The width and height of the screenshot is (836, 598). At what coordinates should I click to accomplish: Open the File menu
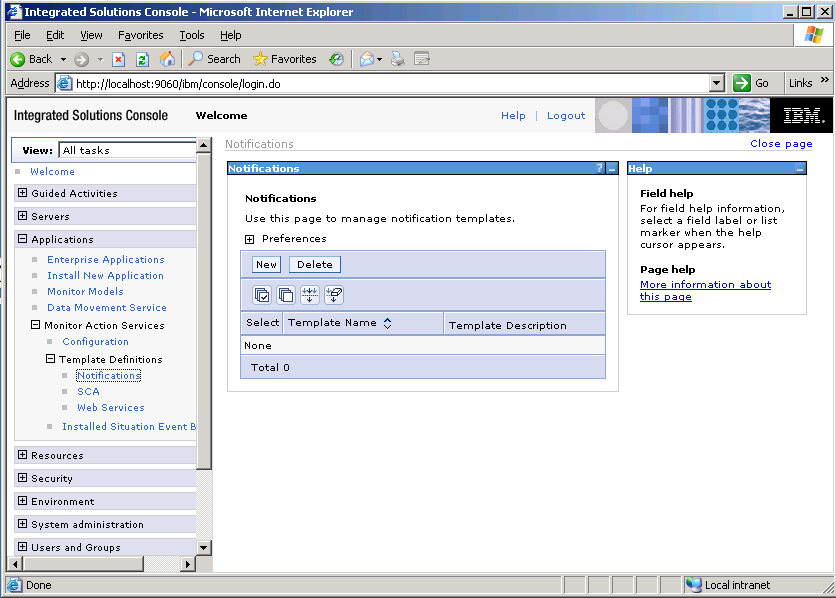click(x=22, y=35)
